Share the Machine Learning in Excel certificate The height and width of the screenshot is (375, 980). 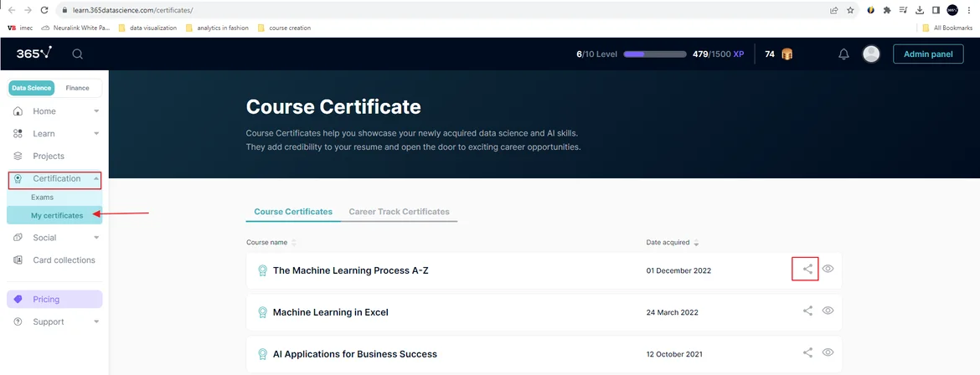pyautogui.click(x=807, y=311)
